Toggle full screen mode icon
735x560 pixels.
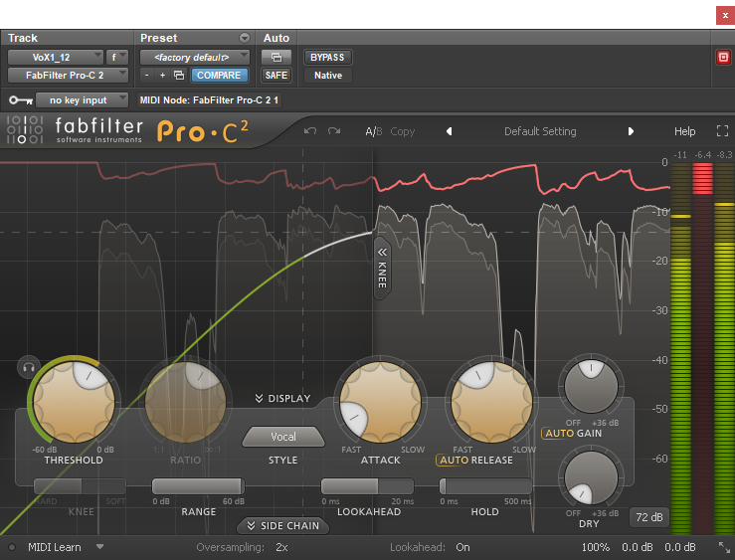tap(722, 131)
